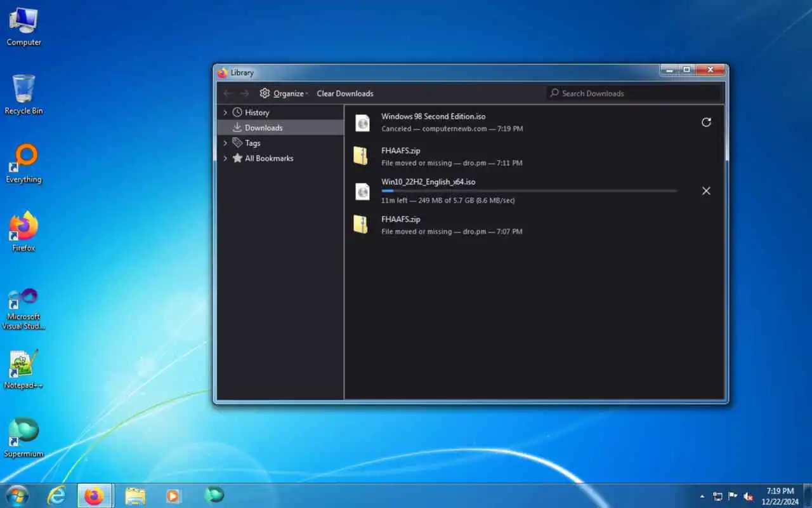Viewport: 812px width, 508px height.
Task: Open the Organize gear menu
Action: click(x=284, y=93)
